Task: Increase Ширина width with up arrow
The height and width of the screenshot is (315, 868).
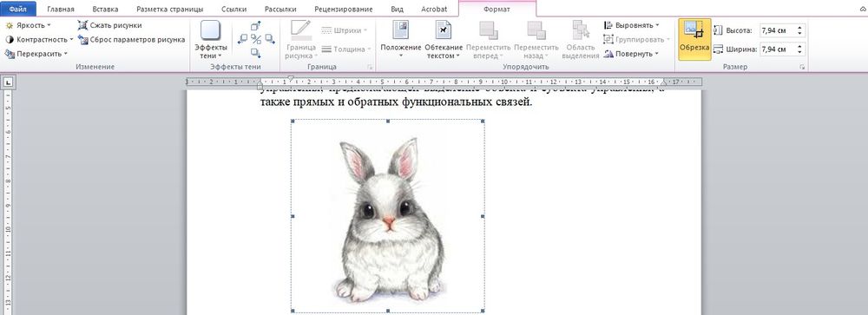Action: (x=800, y=47)
